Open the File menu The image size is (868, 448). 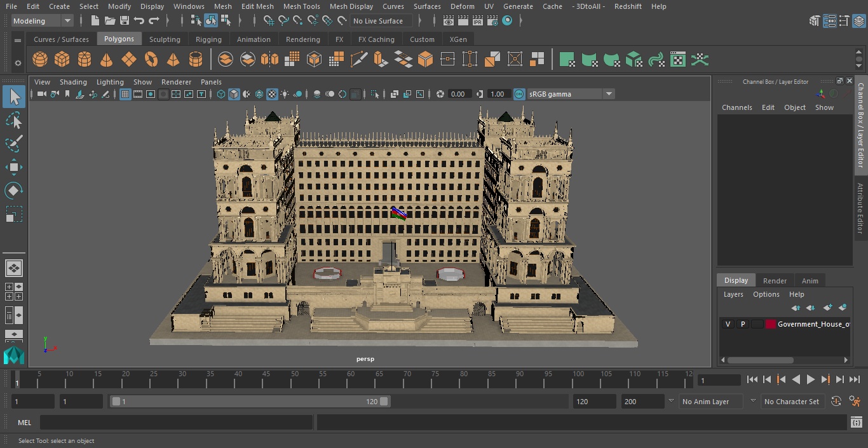coord(11,6)
